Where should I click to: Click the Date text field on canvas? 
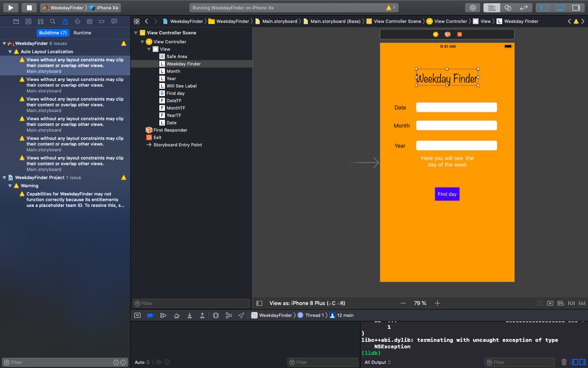tap(457, 107)
